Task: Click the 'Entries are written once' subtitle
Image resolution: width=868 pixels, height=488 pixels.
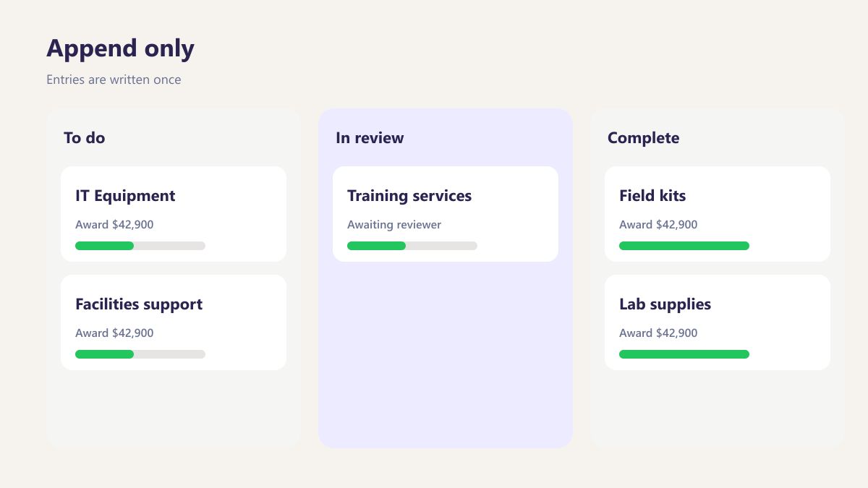Action: (x=114, y=80)
